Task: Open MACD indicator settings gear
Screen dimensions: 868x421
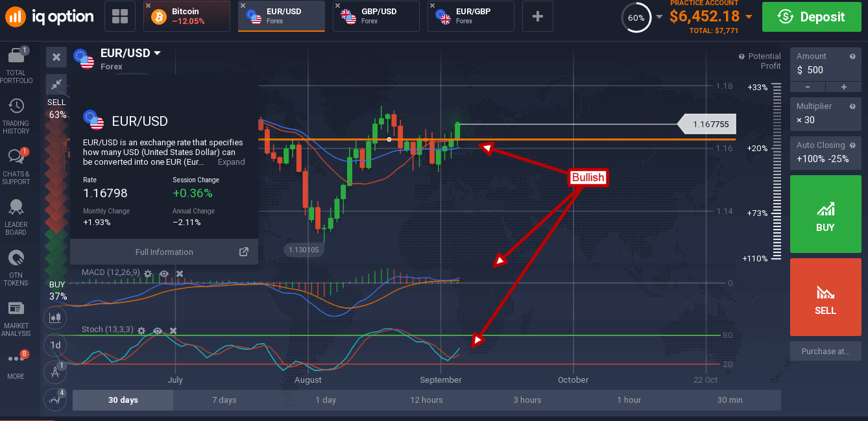Action: 149,274
